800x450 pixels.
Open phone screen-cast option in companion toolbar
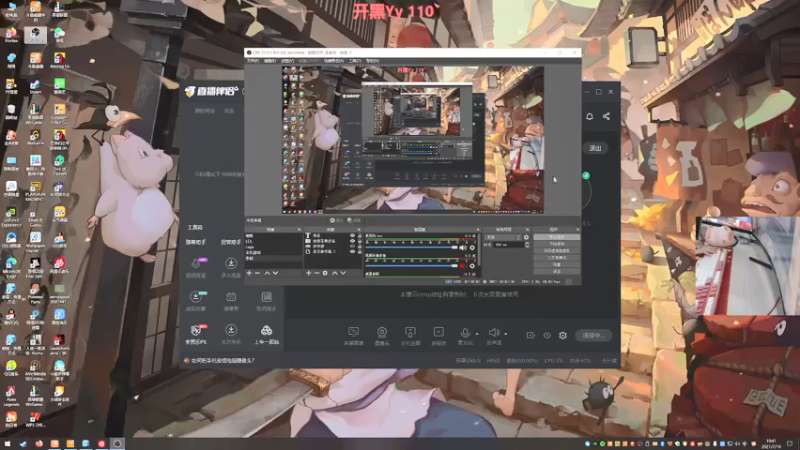click(x=410, y=335)
